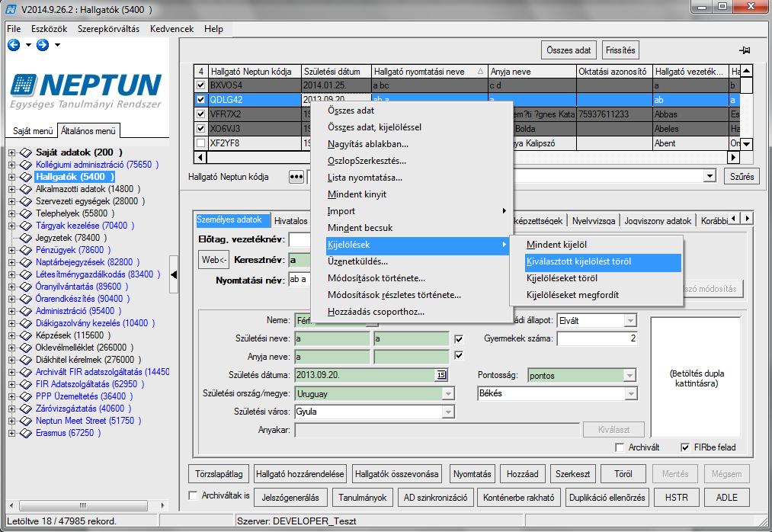Click the Duplikáció ellenőrzés button
772x532 pixels.
(607, 498)
